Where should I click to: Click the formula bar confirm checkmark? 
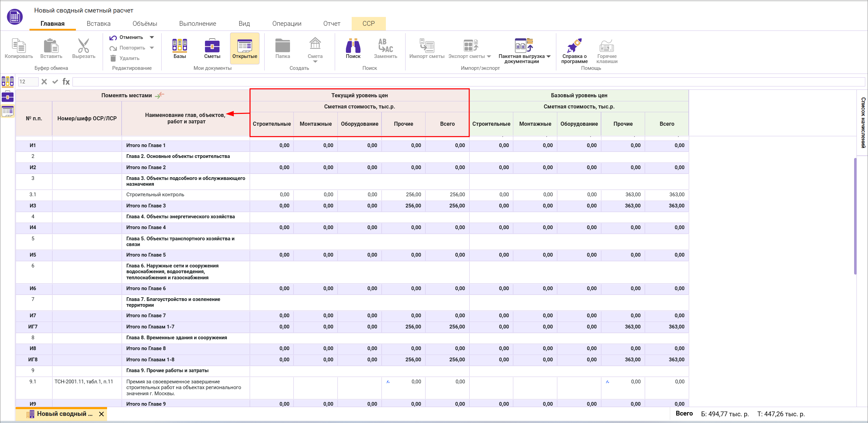[x=55, y=82]
